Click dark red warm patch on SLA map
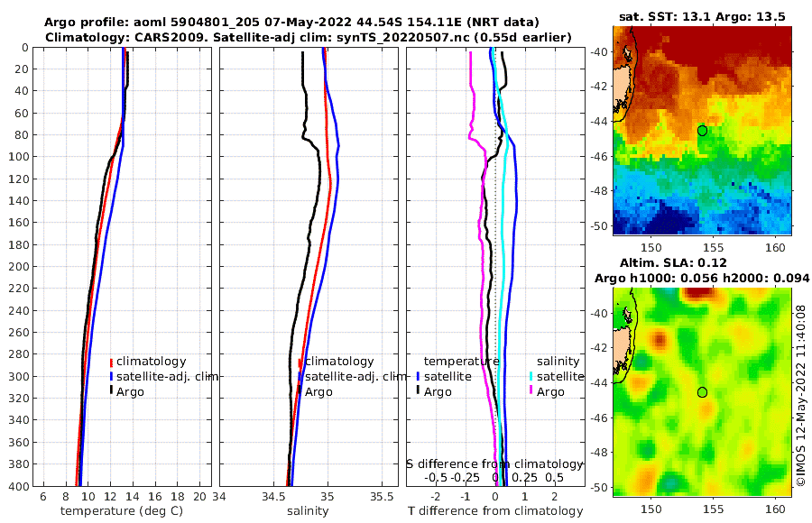 pyautogui.click(x=697, y=293)
